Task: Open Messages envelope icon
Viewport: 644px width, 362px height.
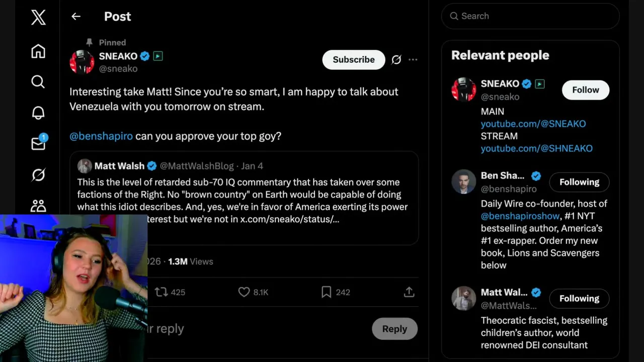Action: click(38, 143)
